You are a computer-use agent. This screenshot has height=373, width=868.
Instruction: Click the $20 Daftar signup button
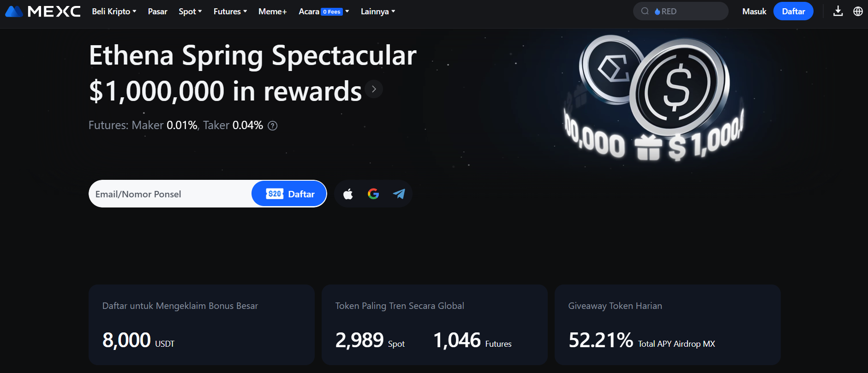coord(289,194)
